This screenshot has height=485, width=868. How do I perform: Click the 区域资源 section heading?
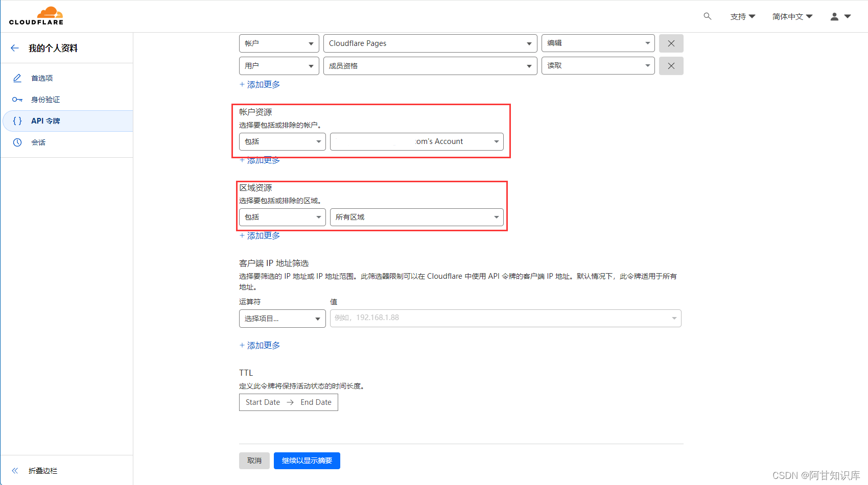[x=255, y=188]
